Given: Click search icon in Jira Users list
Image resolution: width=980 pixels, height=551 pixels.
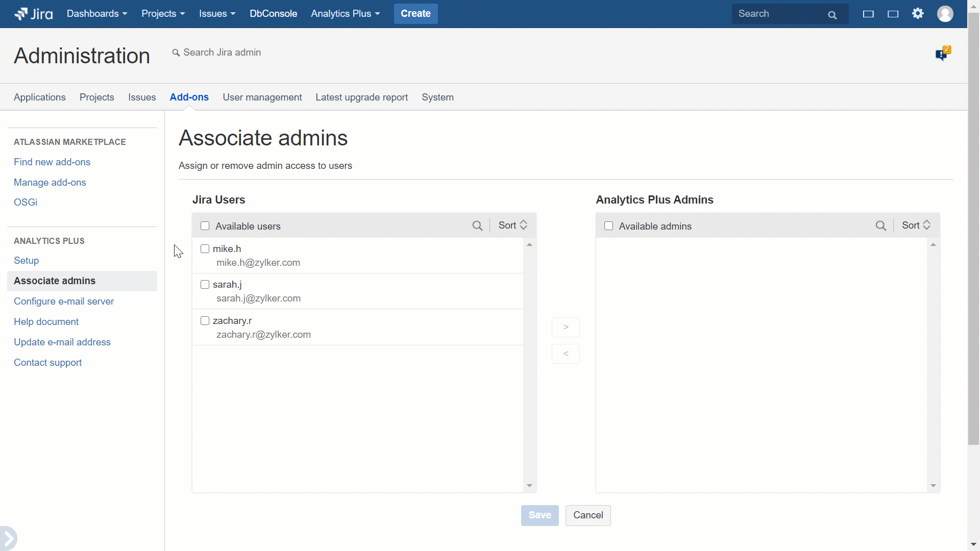Looking at the screenshot, I should 477,226.
